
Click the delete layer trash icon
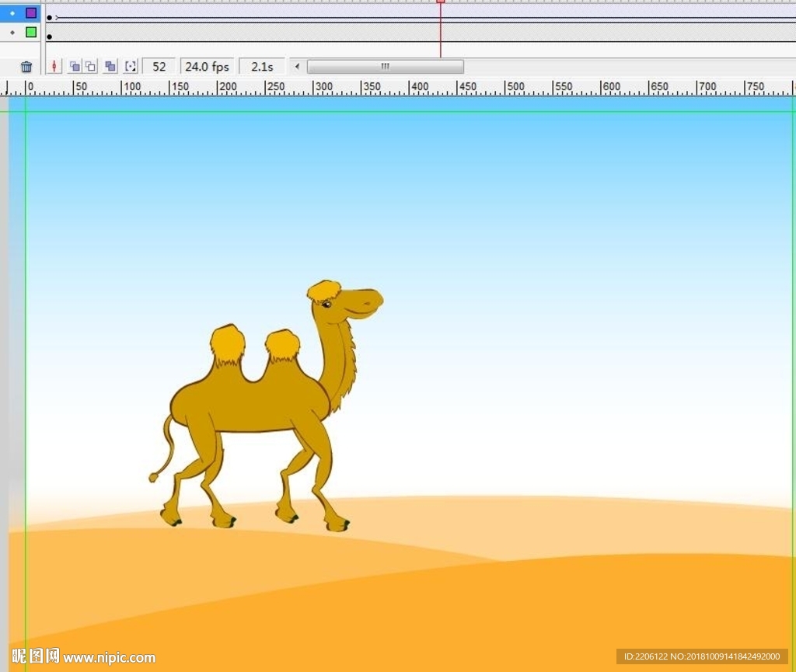(x=26, y=67)
